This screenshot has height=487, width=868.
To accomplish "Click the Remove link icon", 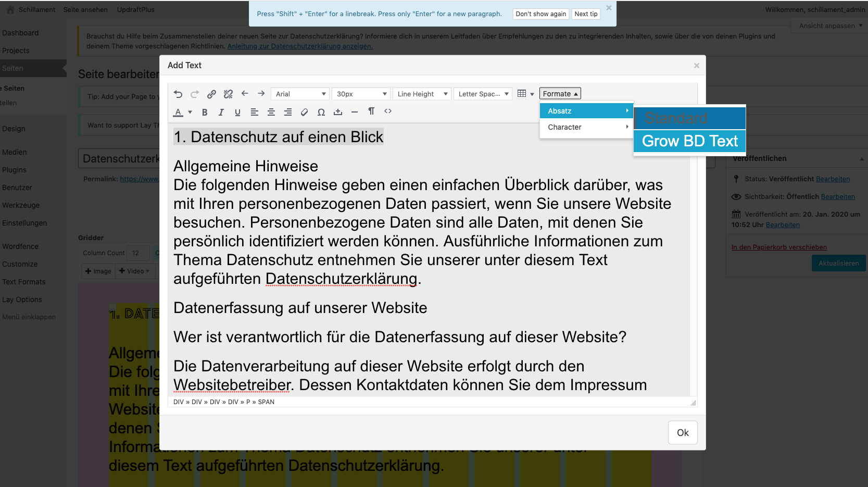I will 228,94.
